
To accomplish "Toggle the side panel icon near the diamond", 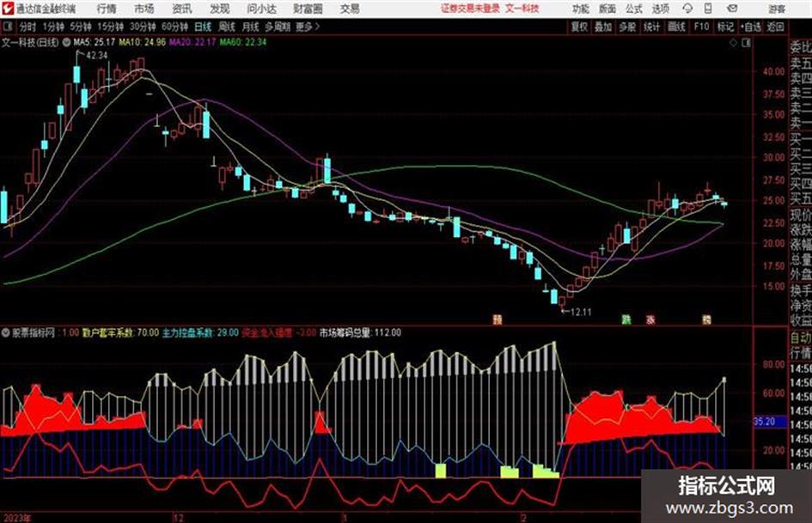I will point(746,43).
